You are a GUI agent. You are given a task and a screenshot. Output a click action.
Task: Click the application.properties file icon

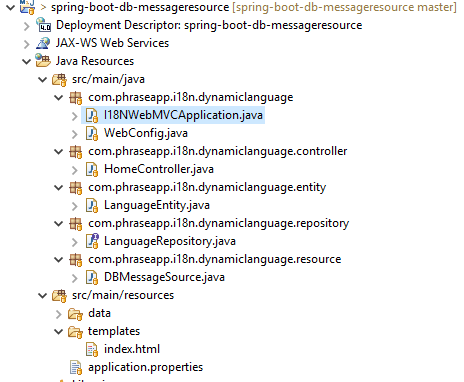(x=76, y=367)
